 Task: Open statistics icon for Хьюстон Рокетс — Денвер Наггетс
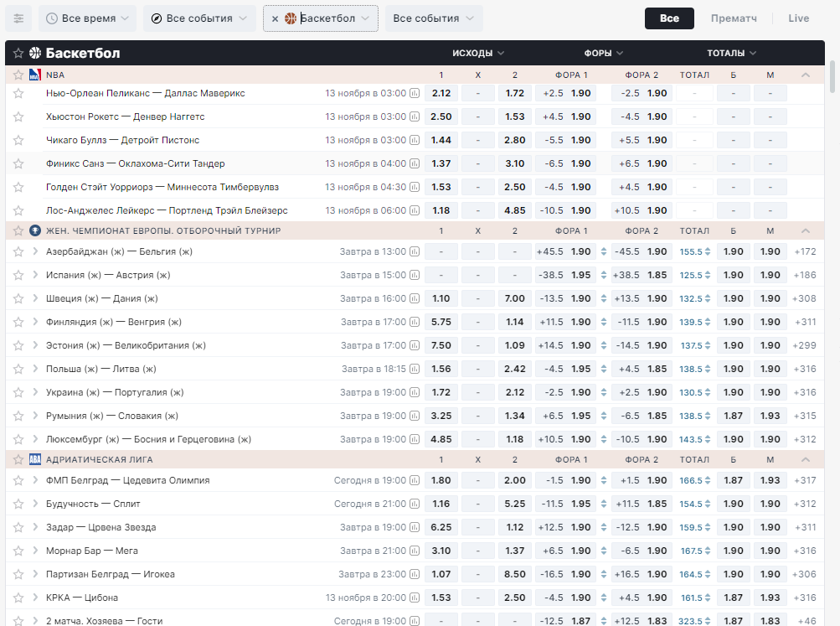[415, 116]
